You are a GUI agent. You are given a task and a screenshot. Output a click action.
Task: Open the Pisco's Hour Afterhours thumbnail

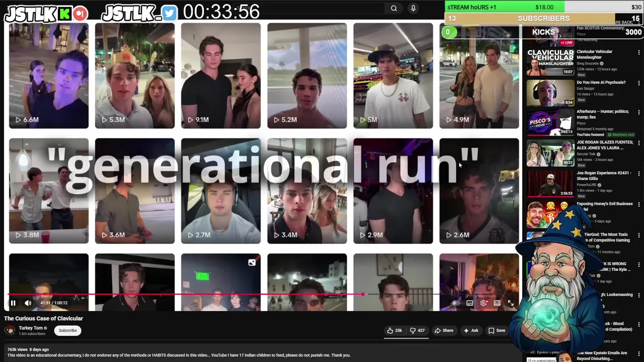pos(550,123)
